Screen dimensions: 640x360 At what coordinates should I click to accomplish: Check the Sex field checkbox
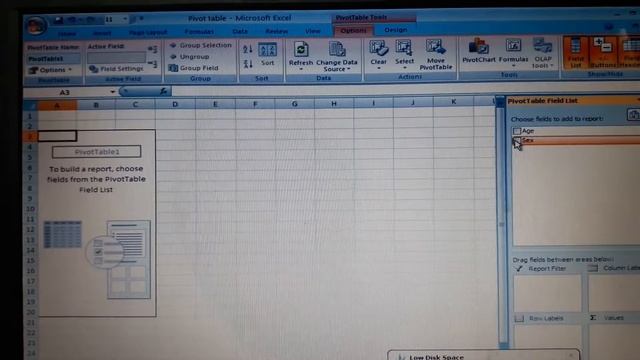[x=517, y=140]
